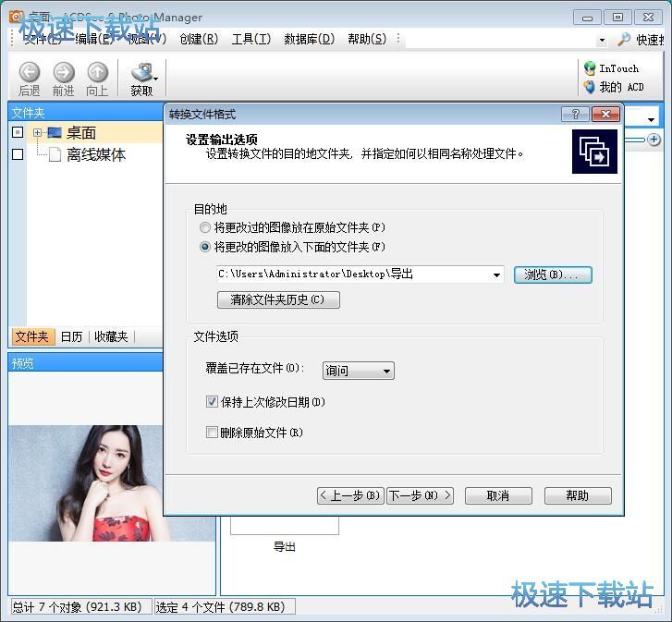This screenshot has height=622, width=672.
Task: Switch to the 日历 tab
Action: point(71,336)
